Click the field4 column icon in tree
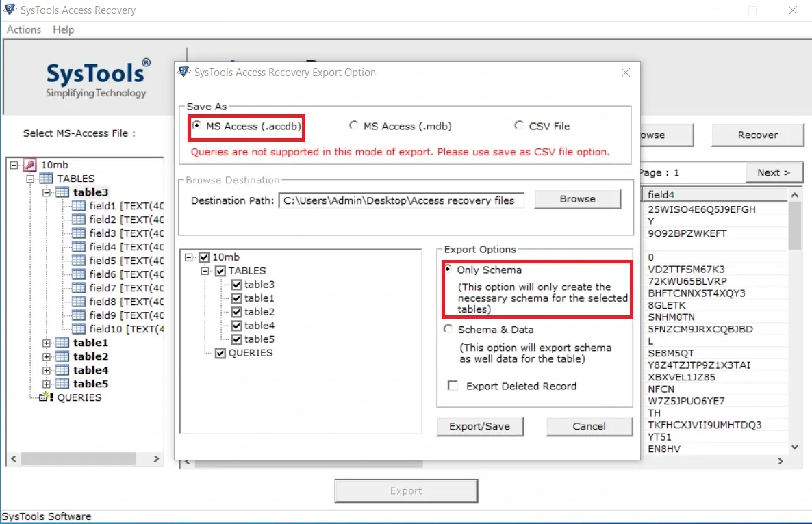The image size is (812, 524). point(78,247)
